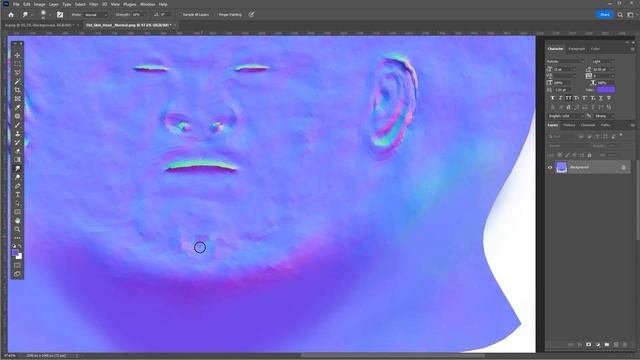This screenshot has height=360, width=640.
Task: Switch to the History tab
Action: click(569, 125)
